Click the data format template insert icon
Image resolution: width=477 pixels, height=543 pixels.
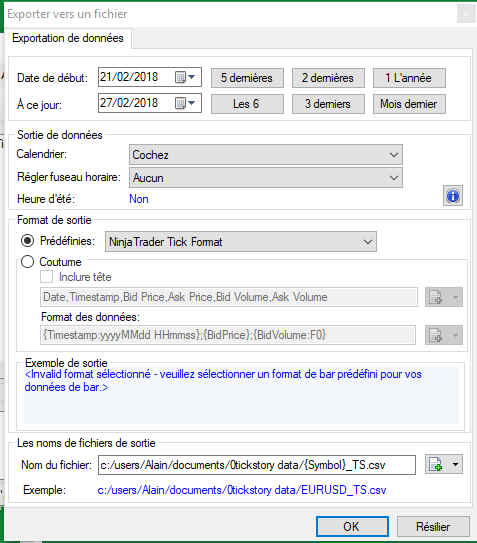pyautogui.click(x=435, y=335)
